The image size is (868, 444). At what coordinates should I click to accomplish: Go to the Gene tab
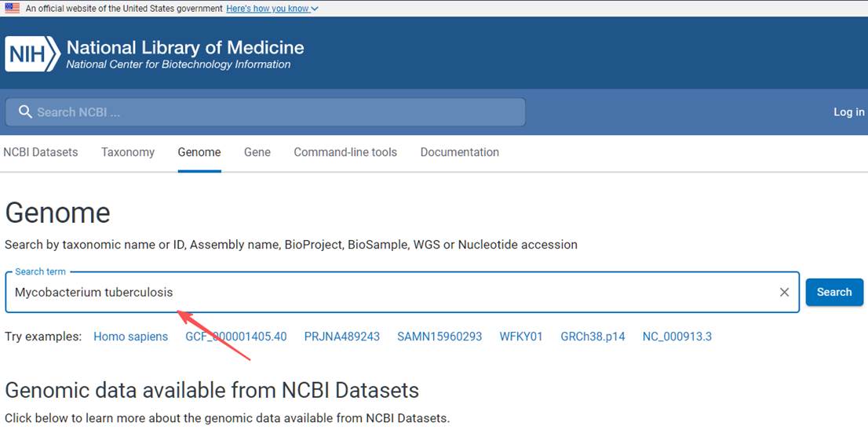(x=257, y=152)
